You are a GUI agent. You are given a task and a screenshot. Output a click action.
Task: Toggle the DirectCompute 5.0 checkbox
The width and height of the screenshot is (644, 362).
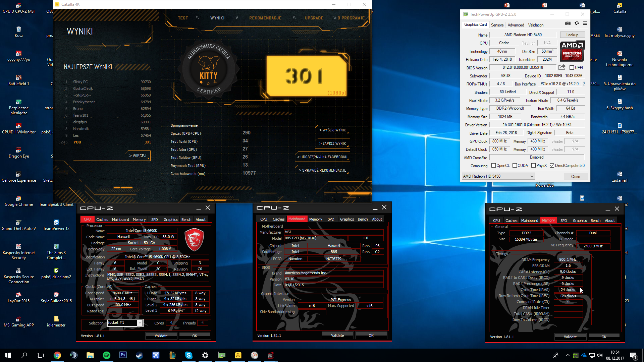552,166
